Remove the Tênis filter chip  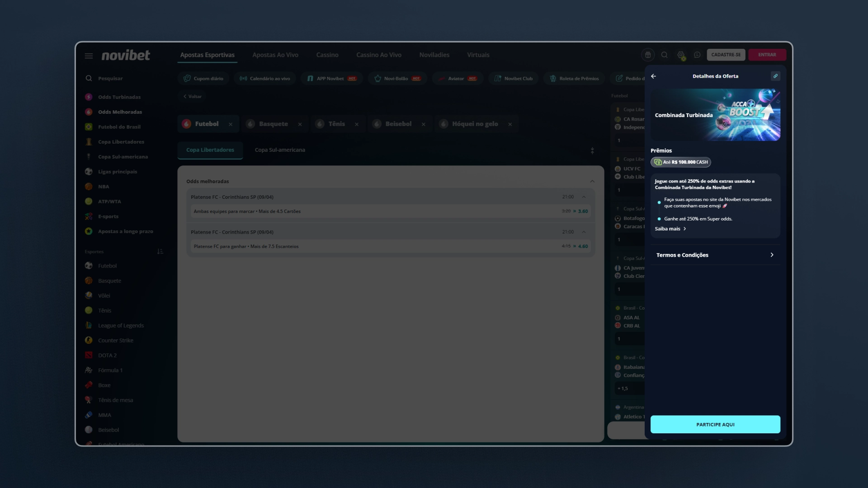click(x=357, y=124)
